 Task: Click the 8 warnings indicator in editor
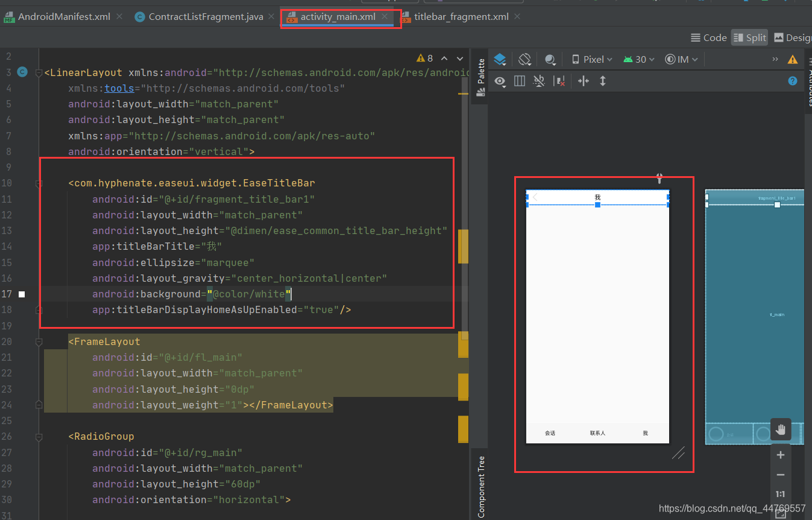(x=424, y=59)
